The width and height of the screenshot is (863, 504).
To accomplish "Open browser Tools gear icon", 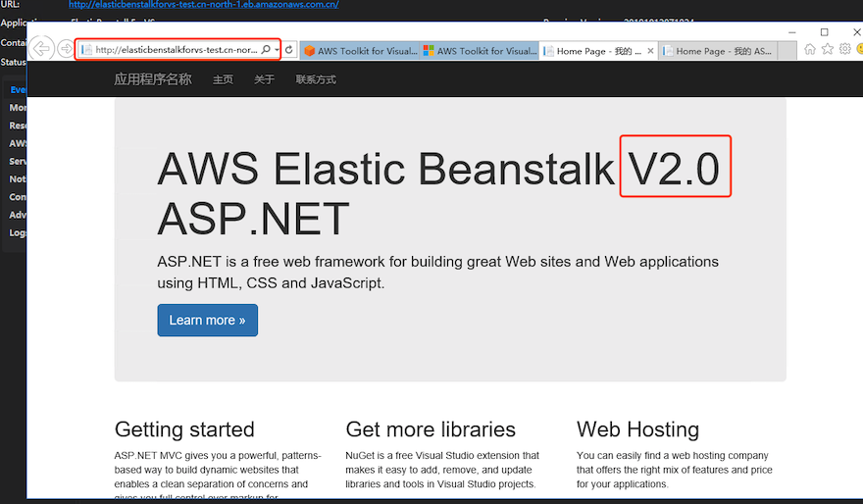I will click(844, 49).
